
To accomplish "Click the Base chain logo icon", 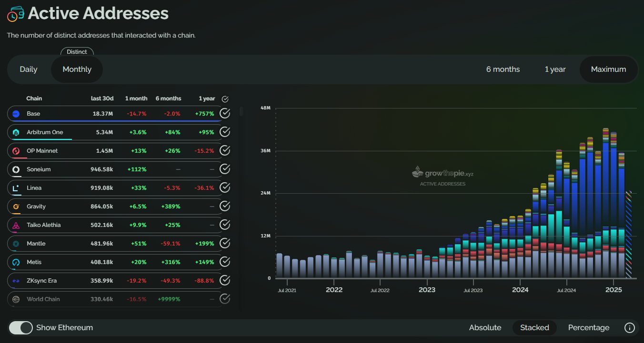I will coord(16,114).
